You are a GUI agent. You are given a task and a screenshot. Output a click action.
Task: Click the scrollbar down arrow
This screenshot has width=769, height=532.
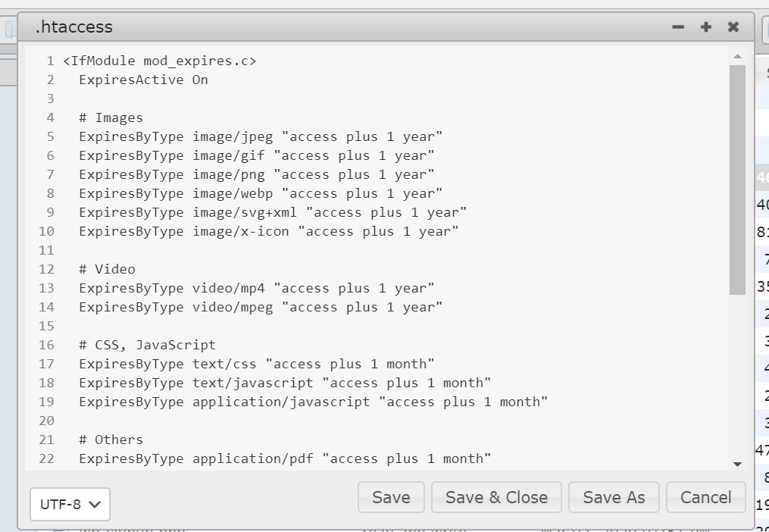(737, 464)
